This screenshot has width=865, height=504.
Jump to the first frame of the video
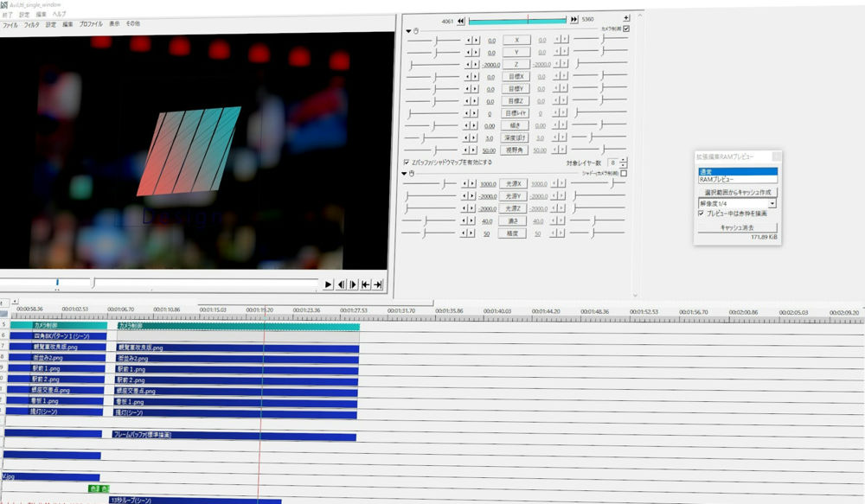[365, 284]
